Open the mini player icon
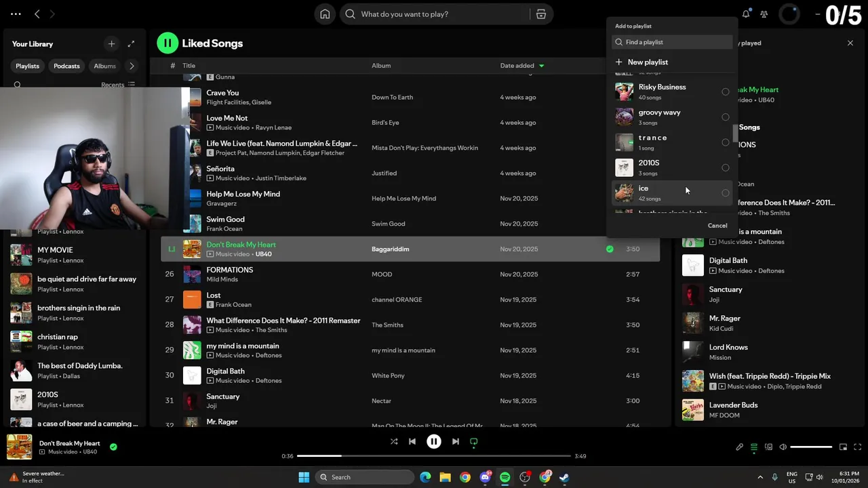This screenshot has height=488, width=868. (x=843, y=447)
